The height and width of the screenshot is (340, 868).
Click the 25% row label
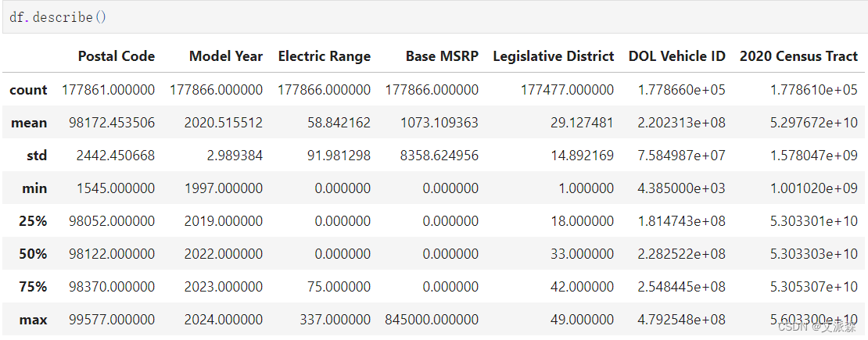(x=34, y=221)
